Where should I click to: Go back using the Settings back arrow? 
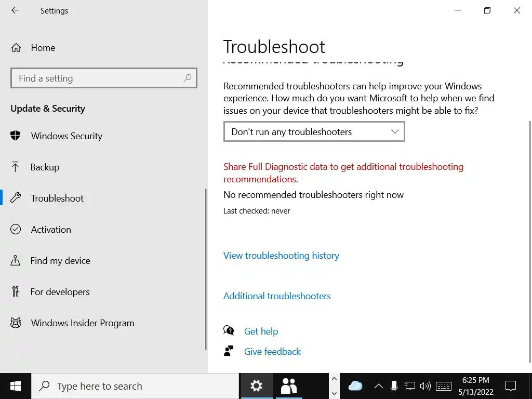click(15, 10)
